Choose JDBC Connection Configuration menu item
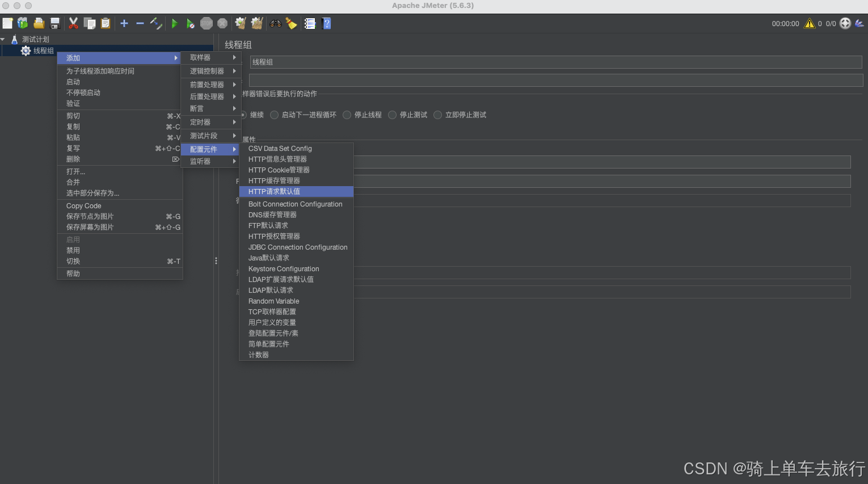868x484 pixels. [296, 247]
